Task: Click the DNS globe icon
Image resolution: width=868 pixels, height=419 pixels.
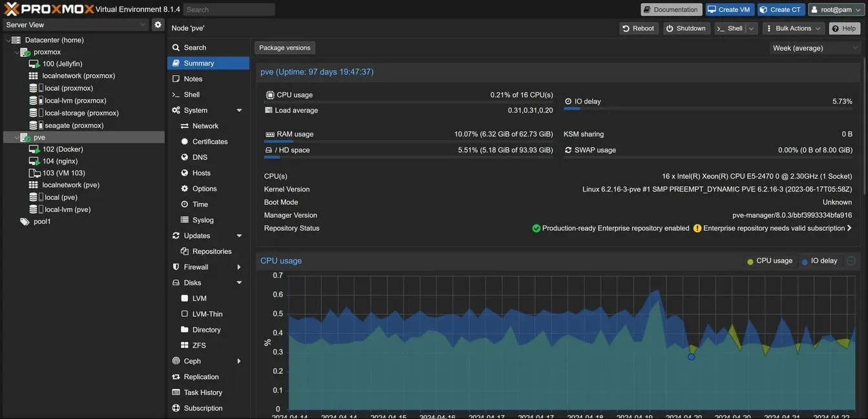Action: point(185,157)
